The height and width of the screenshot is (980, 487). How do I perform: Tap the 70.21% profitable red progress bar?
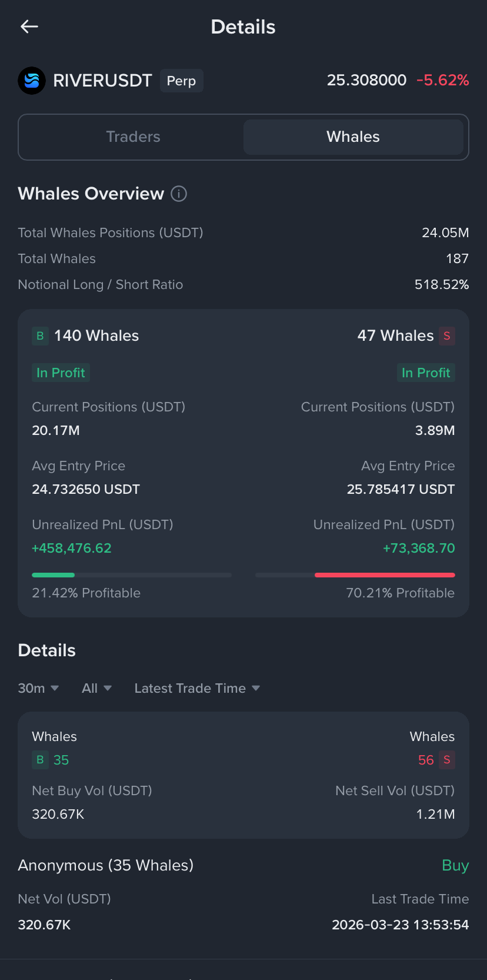355,575
